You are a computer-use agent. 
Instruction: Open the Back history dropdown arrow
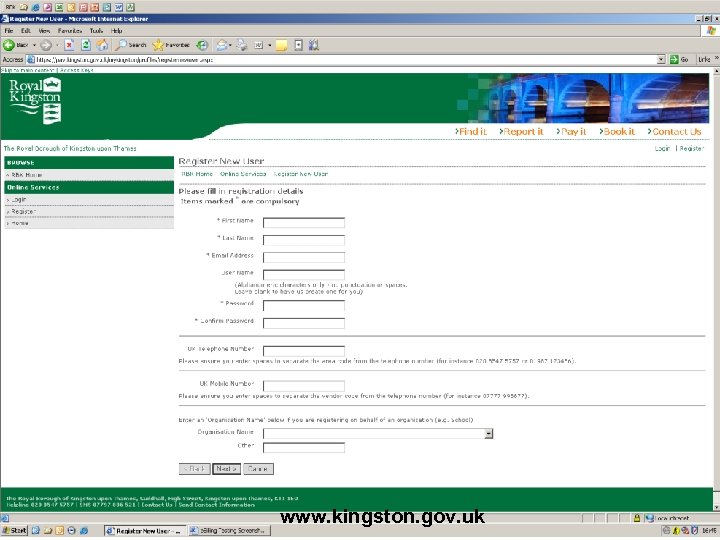coord(34,45)
